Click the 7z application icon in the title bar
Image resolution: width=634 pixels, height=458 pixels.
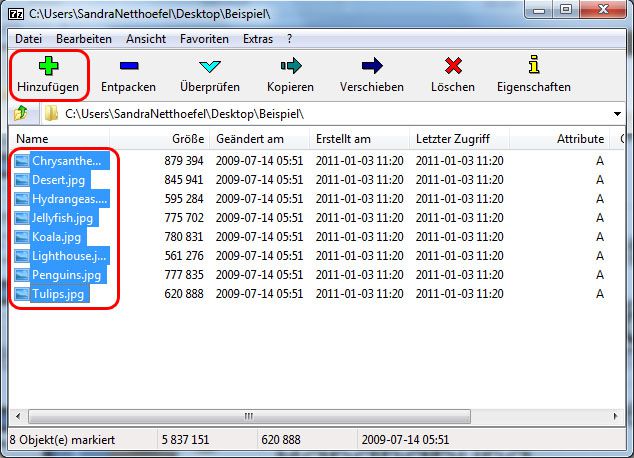pos(16,14)
